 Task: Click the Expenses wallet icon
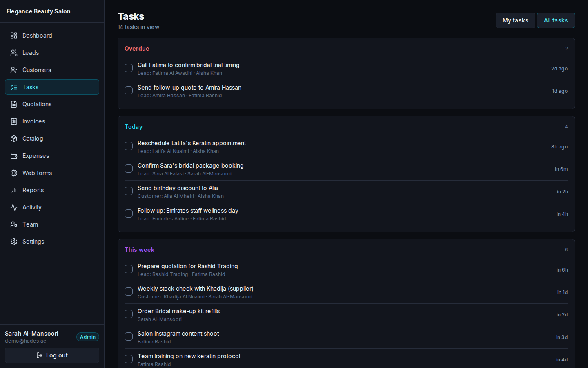[x=14, y=156]
